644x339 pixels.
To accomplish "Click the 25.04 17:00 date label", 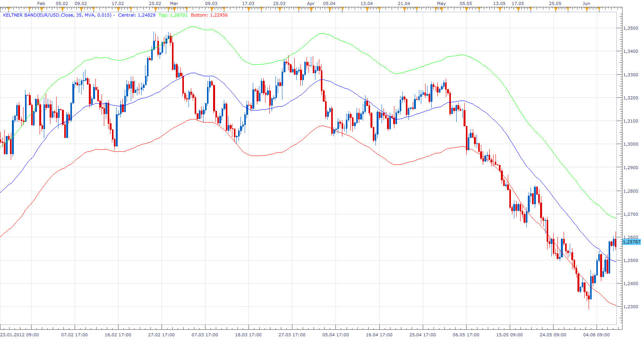I will click(423, 335).
